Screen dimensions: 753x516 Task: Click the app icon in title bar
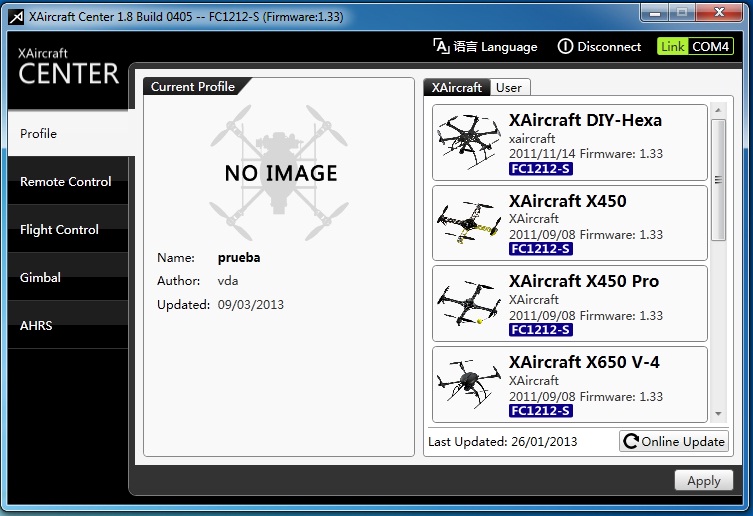[x=16, y=17]
